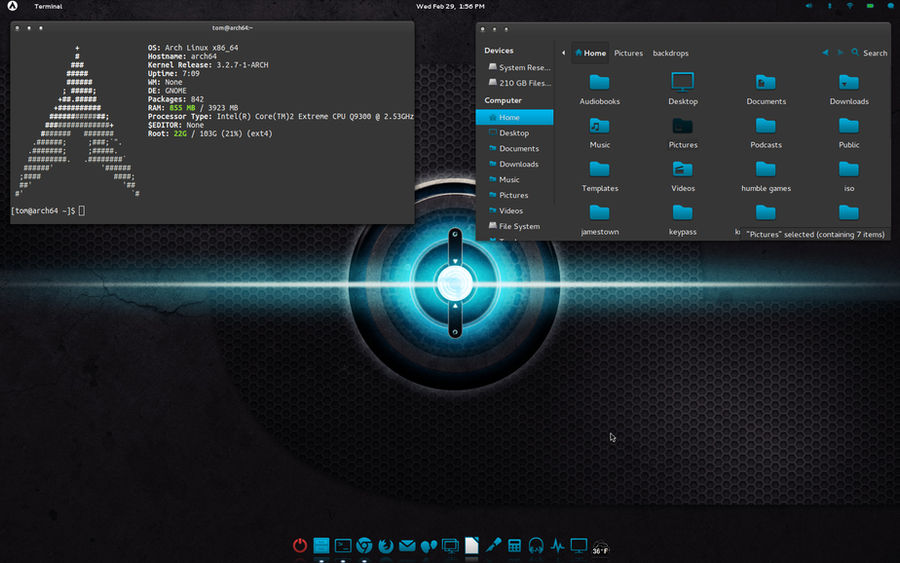Select the Pictures folder in the main pane

[682, 132]
